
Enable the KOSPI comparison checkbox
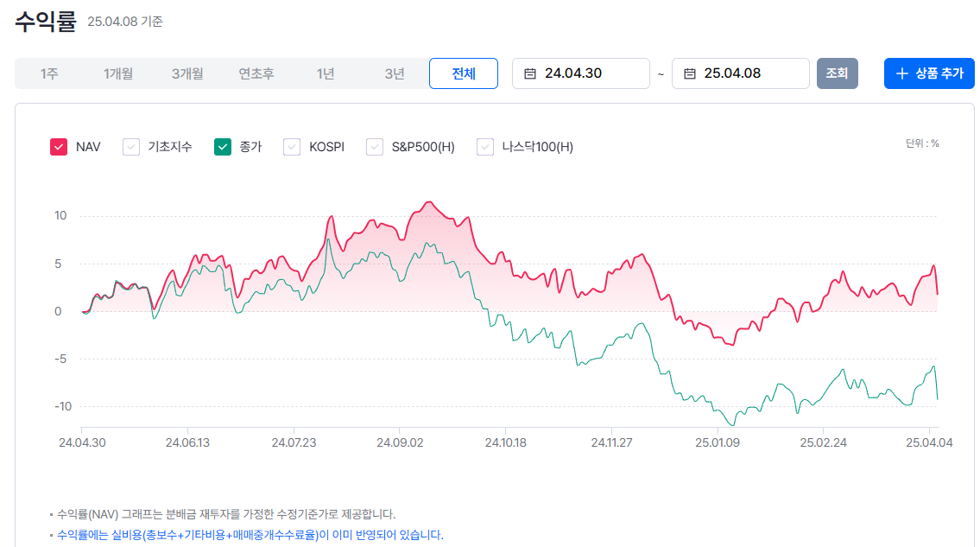coord(291,146)
